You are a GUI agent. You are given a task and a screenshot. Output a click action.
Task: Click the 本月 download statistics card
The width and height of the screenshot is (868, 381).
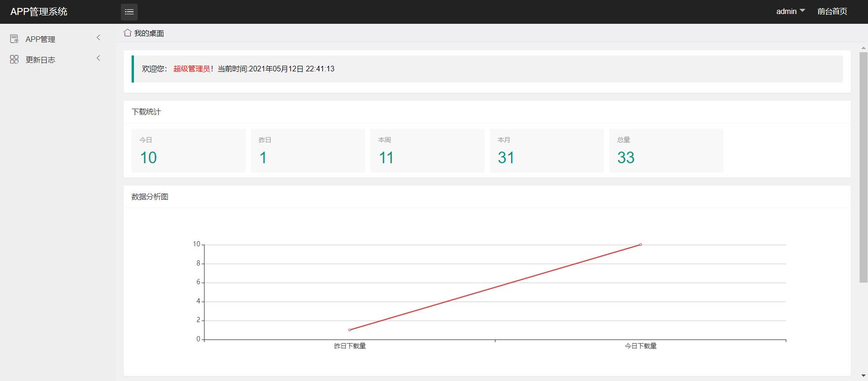(x=546, y=151)
